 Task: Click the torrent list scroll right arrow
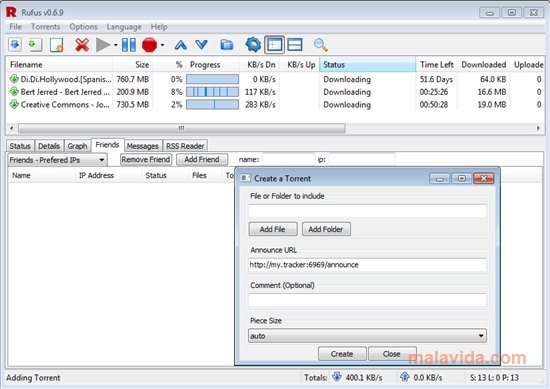(x=538, y=128)
